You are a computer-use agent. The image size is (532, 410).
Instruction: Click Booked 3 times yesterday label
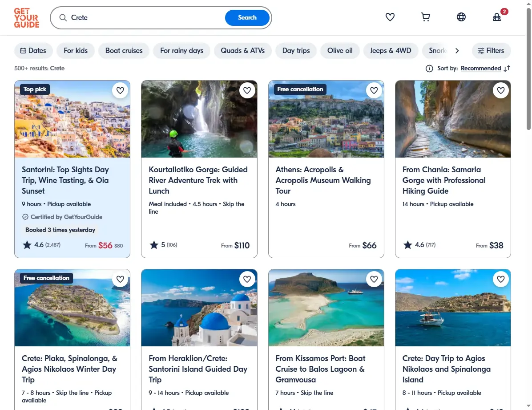coord(60,230)
